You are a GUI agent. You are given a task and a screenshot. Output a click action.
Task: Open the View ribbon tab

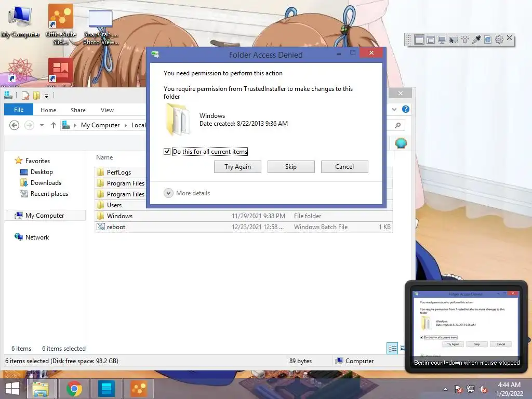107,110
